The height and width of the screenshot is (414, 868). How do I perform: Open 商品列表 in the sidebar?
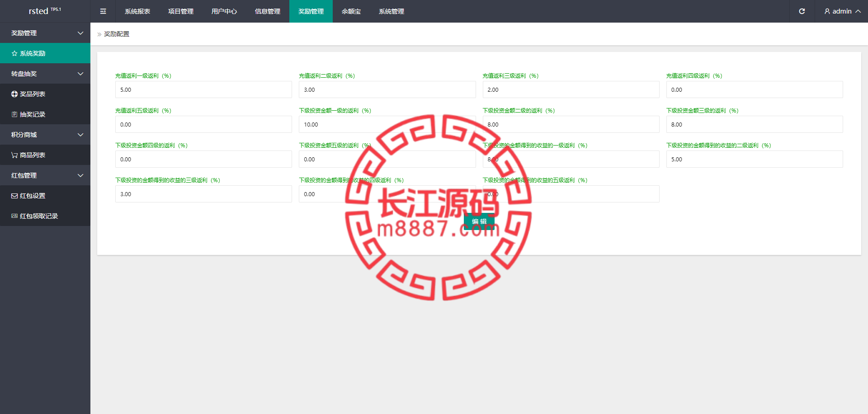[x=45, y=155]
